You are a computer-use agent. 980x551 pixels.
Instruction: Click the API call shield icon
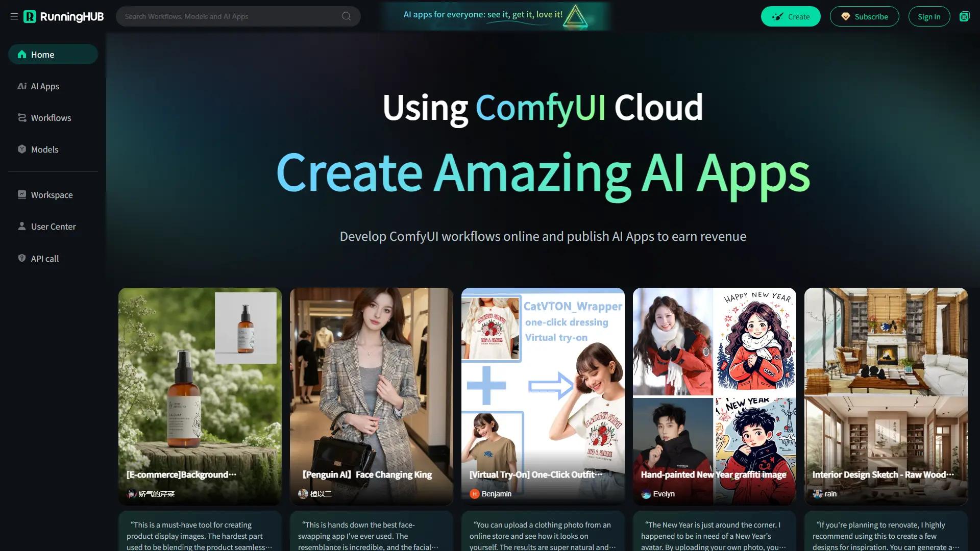pos(22,258)
